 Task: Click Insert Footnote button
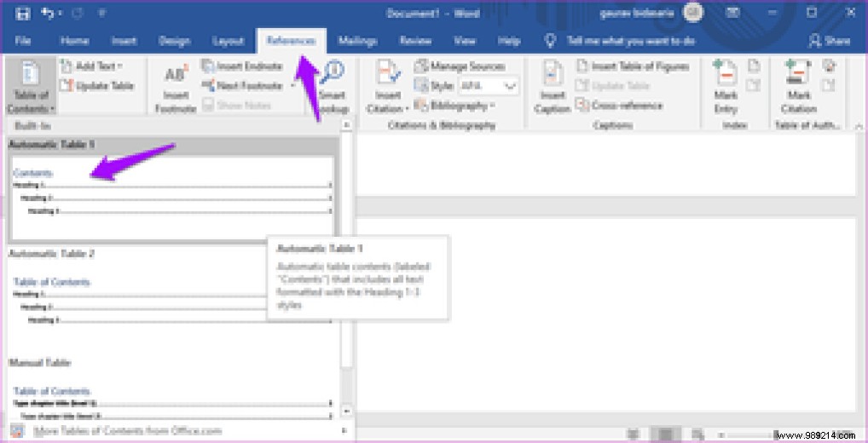tap(176, 89)
